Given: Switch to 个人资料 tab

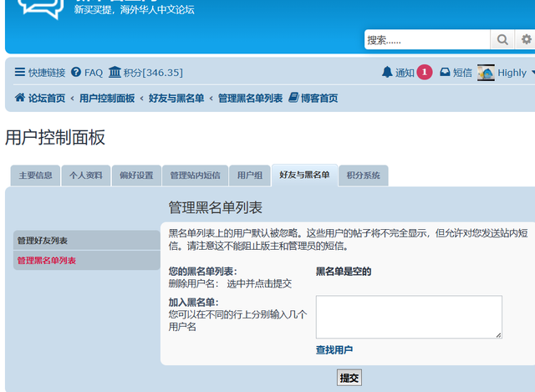Looking at the screenshot, I should 86,176.
